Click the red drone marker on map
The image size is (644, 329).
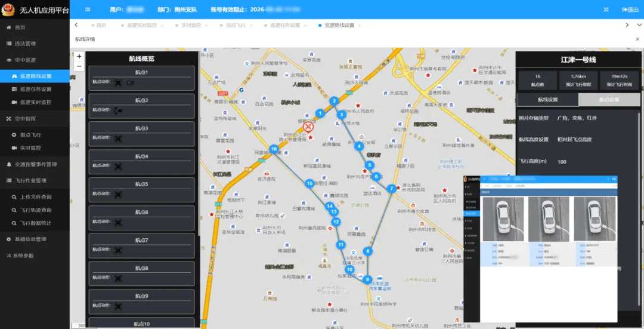[308, 126]
